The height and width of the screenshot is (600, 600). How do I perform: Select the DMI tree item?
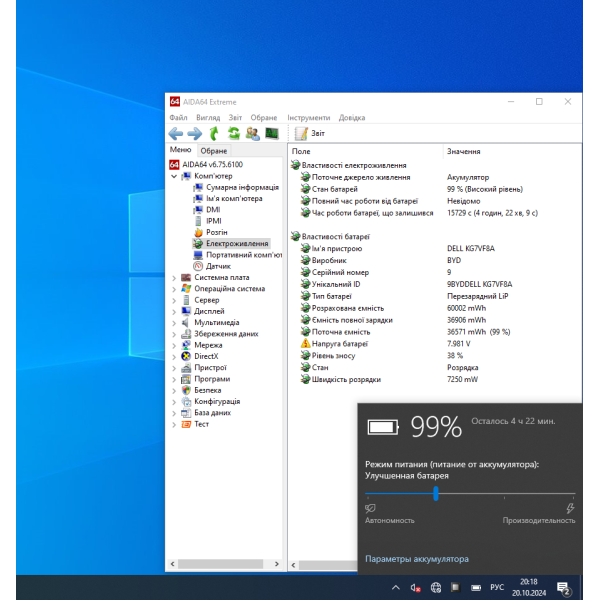(x=213, y=210)
